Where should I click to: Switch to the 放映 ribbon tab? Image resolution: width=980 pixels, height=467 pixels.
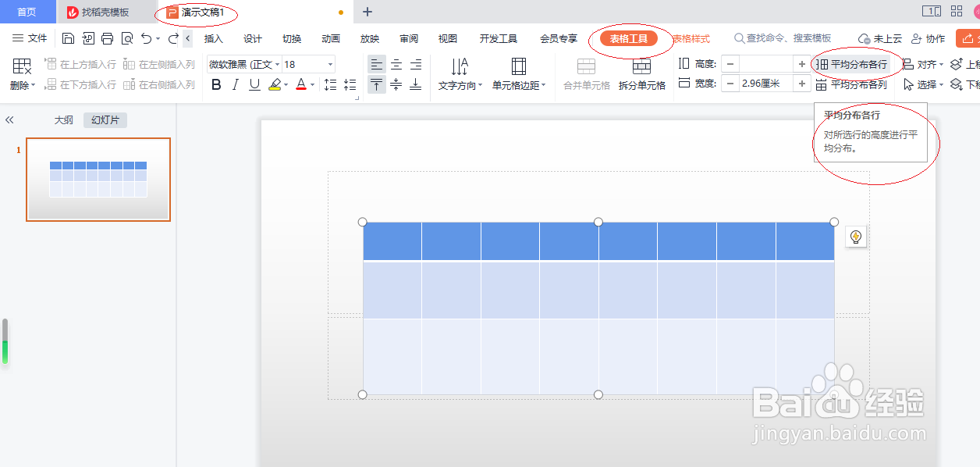pyautogui.click(x=370, y=38)
